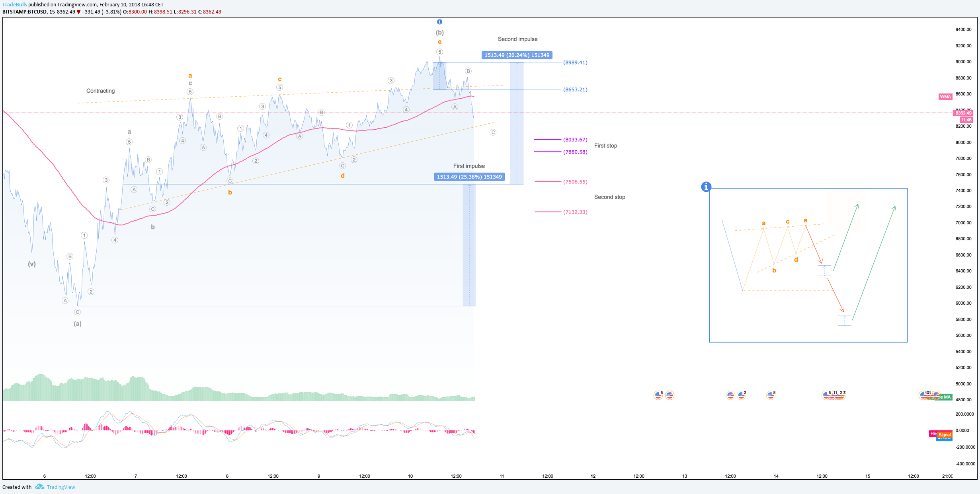Screen dimensions: 980x494
Task: Click the current price tag 8362.49 on the axis
Action: pos(963,113)
